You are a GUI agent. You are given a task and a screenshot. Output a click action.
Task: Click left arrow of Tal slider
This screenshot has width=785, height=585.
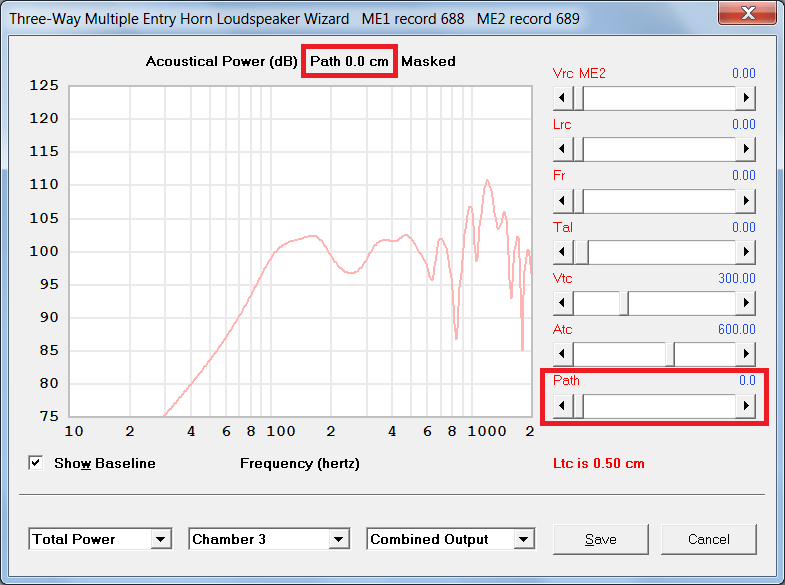563,252
